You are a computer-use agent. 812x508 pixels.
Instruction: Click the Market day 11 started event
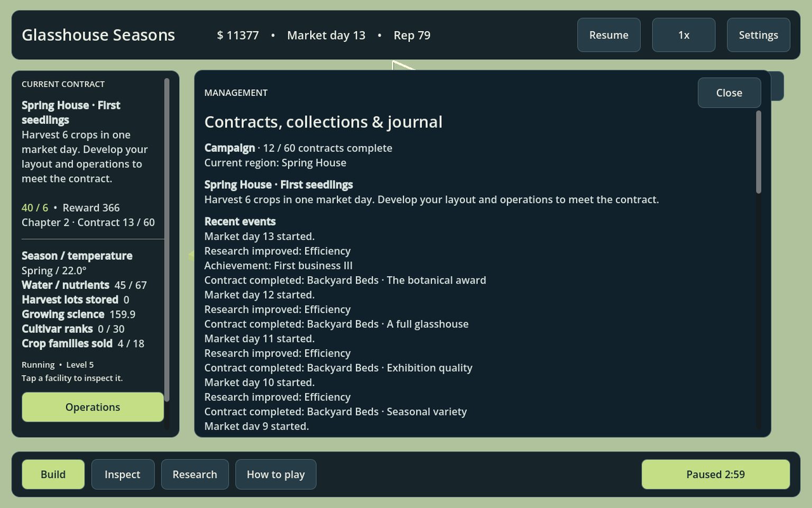(x=260, y=339)
